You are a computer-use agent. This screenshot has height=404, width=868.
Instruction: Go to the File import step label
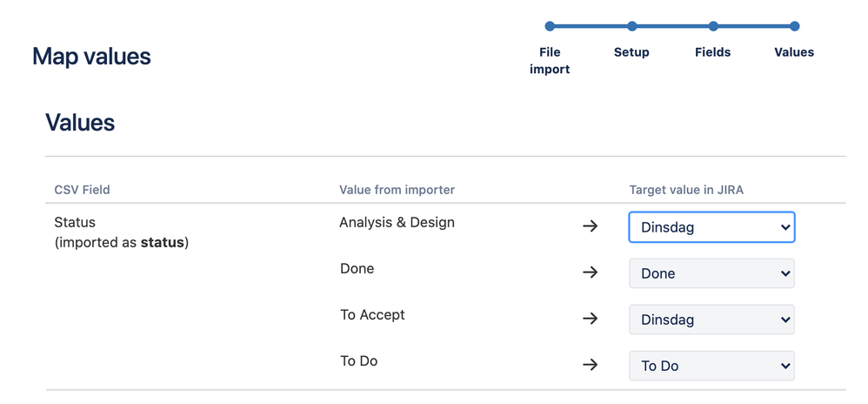click(550, 60)
